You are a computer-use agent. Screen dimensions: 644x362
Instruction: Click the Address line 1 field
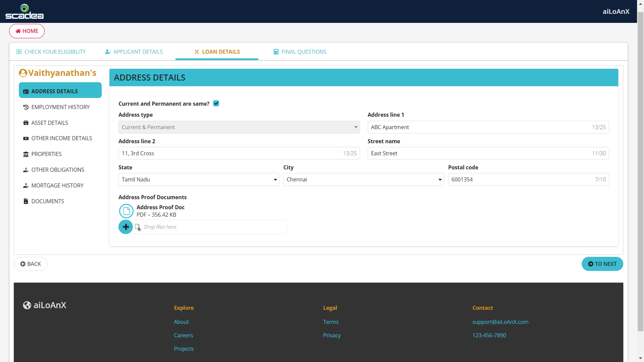[x=488, y=127]
